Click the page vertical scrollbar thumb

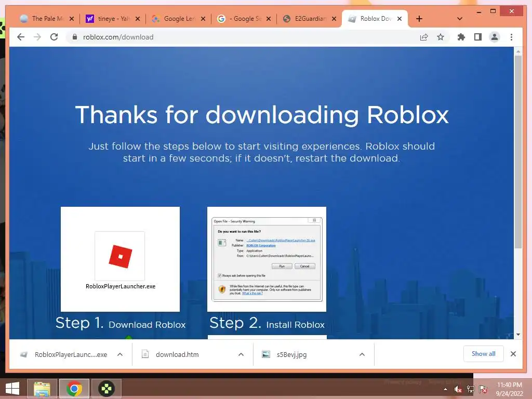coord(518,152)
